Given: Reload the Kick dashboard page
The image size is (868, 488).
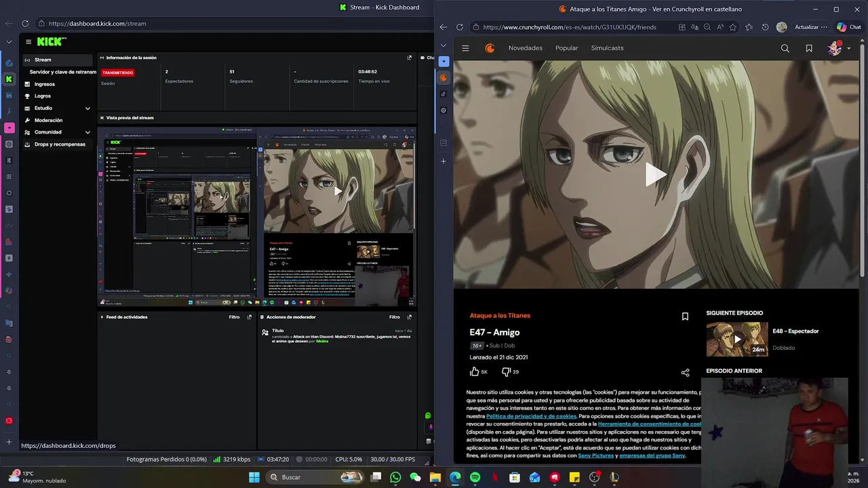Looking at the screenshot, I should point(24,24).
